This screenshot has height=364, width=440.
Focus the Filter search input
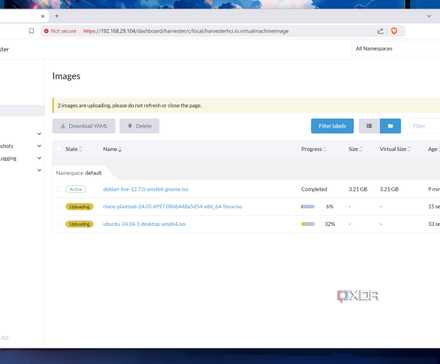click(x=424, y=126)
